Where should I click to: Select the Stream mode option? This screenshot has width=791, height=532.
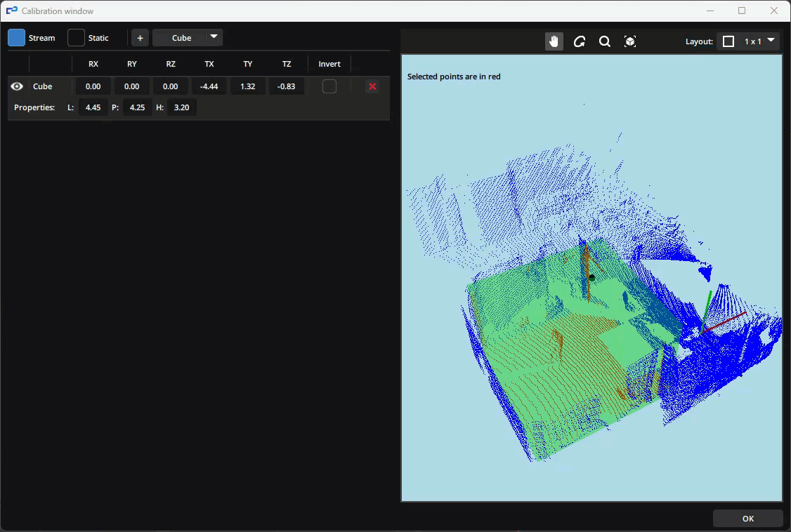(42, 37)
